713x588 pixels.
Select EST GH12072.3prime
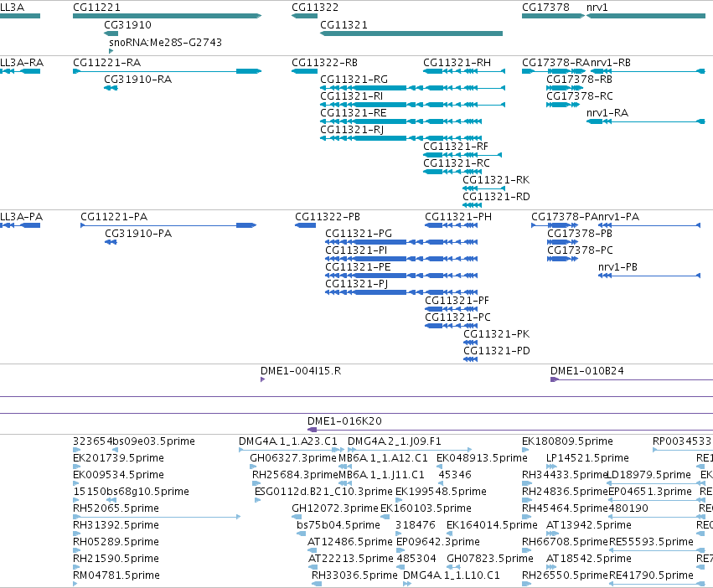coord(335,508)
